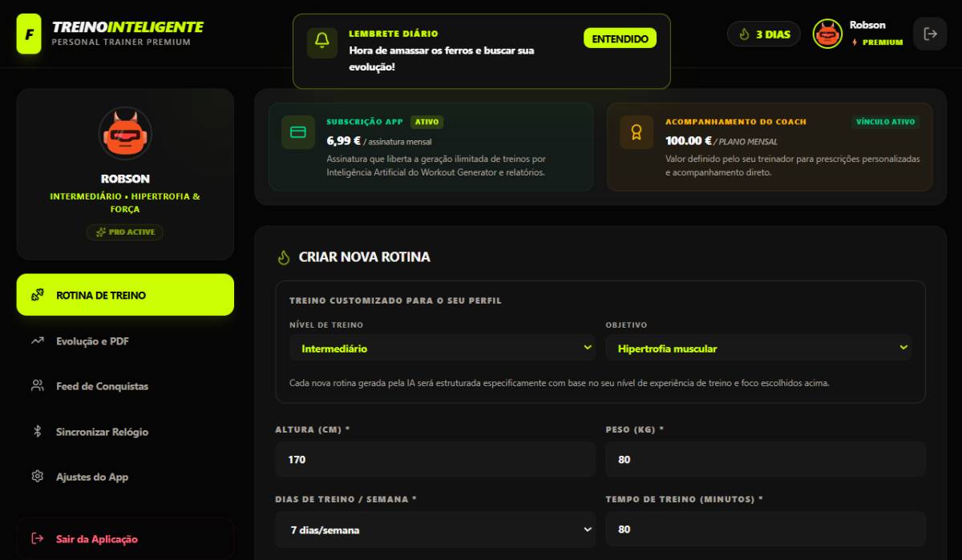Go to Evolução e PDF in the sidebar
The width and height of the screenshot is (962, 560).
click(125, 341)
